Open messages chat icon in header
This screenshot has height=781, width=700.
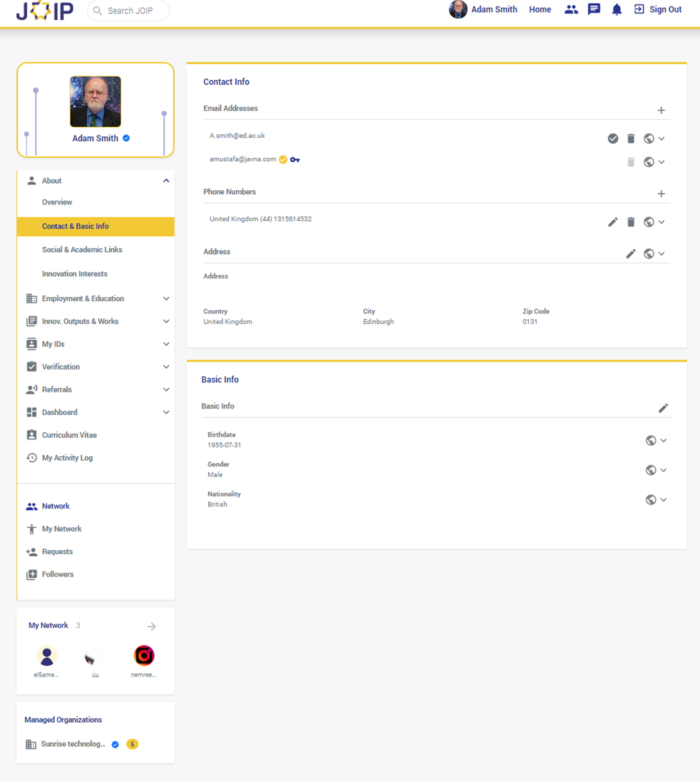[x=594, y=10]
